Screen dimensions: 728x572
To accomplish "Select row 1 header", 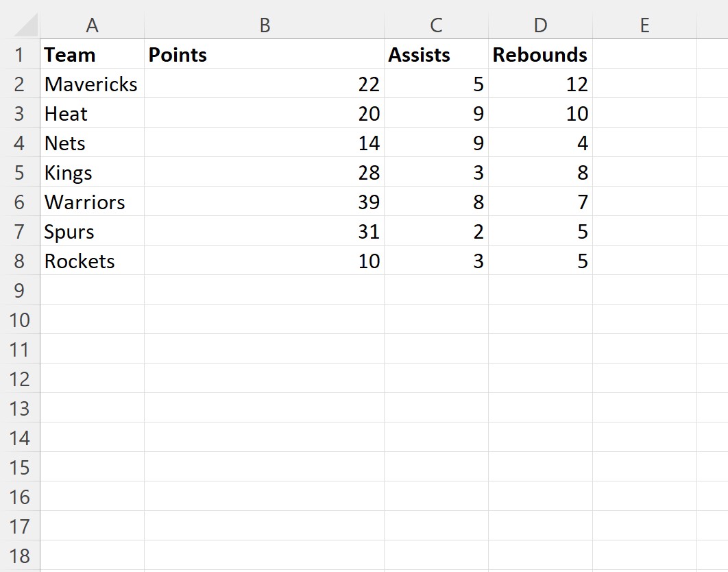I will point(19,54).
